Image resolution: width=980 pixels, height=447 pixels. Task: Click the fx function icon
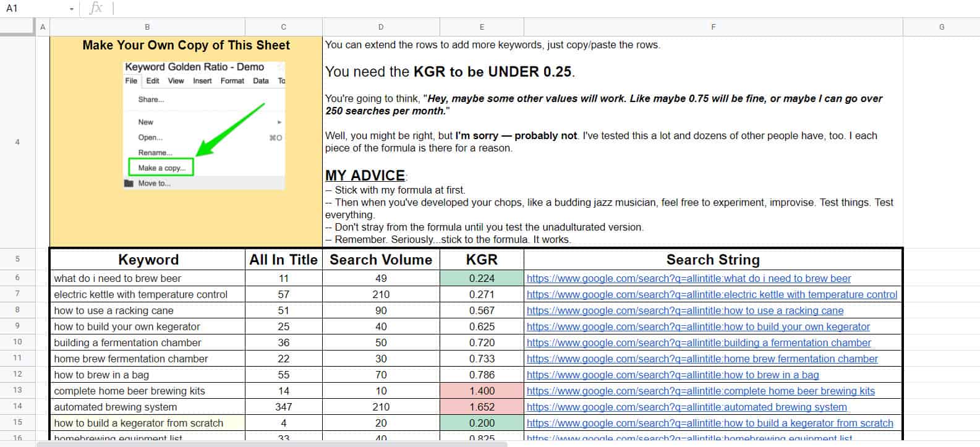pos(96,8)
